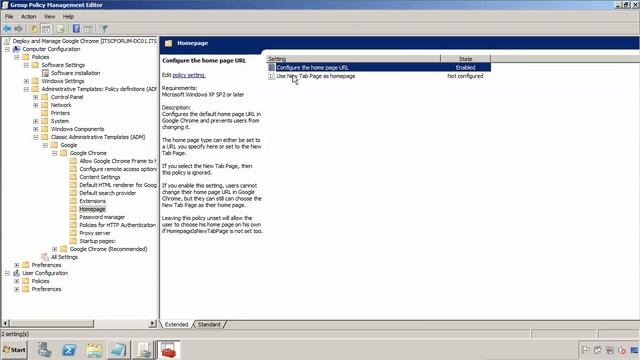Image resolution: width=640 pixels, height=360 pixels.
Task: Go back with the blue Back arrow
Action: 7,29
